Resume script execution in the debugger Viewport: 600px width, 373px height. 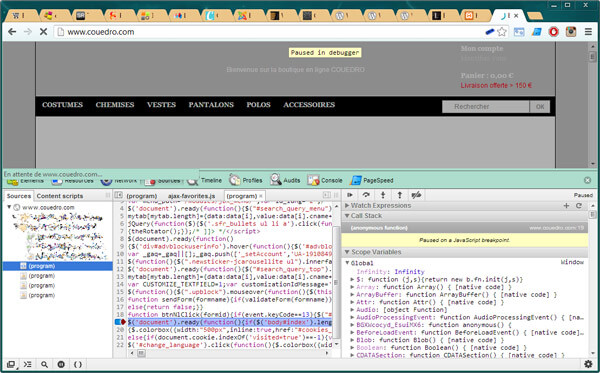[350, 195]
